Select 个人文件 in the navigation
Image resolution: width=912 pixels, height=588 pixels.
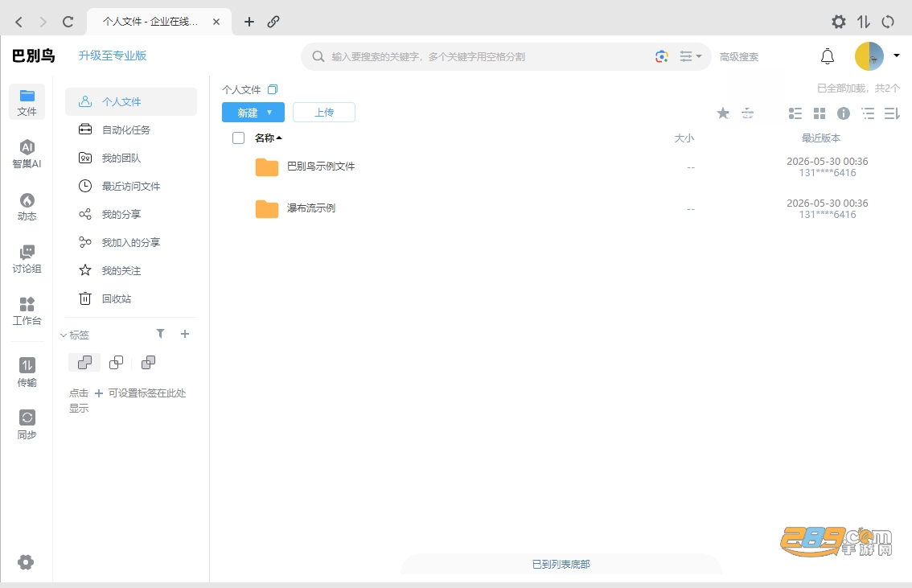pyautogui.click(x=131, y=102)
